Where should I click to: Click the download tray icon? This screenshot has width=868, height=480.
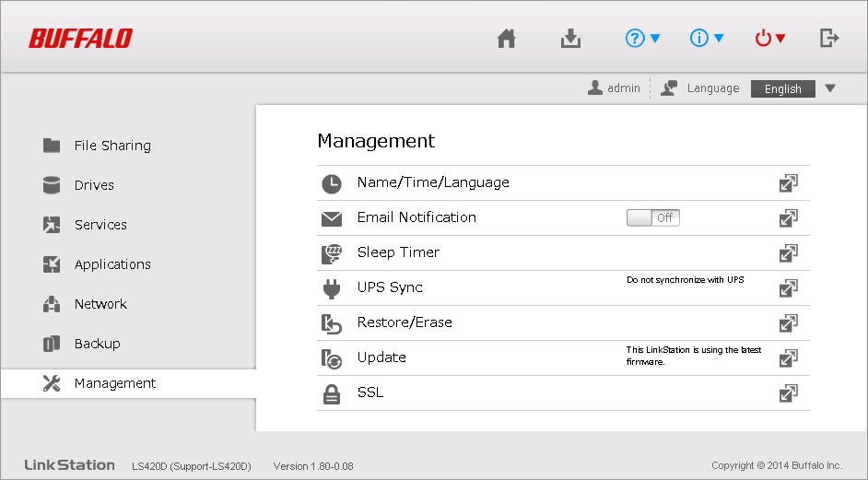(x=570, y=39)
